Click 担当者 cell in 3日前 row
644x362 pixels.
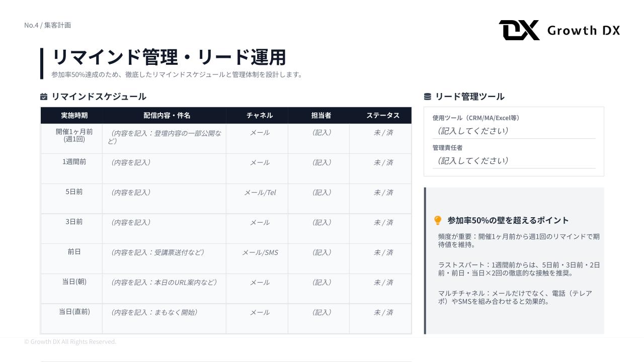click(321, 223)
